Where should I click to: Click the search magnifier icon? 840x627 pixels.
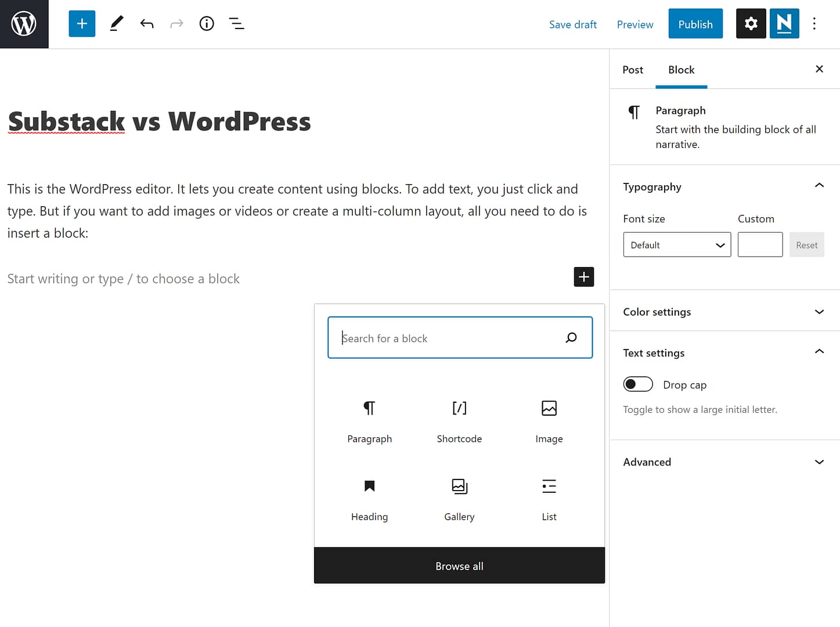pos(571,338)
